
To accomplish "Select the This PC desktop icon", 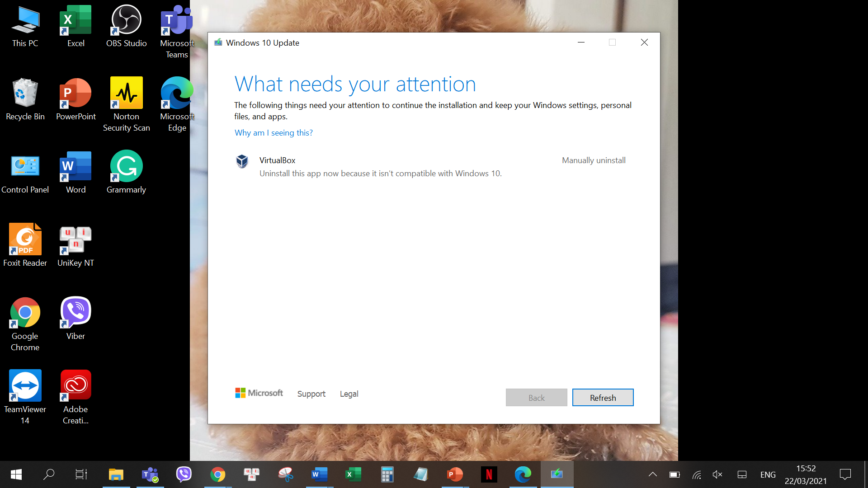I will [x=25, y=27].
